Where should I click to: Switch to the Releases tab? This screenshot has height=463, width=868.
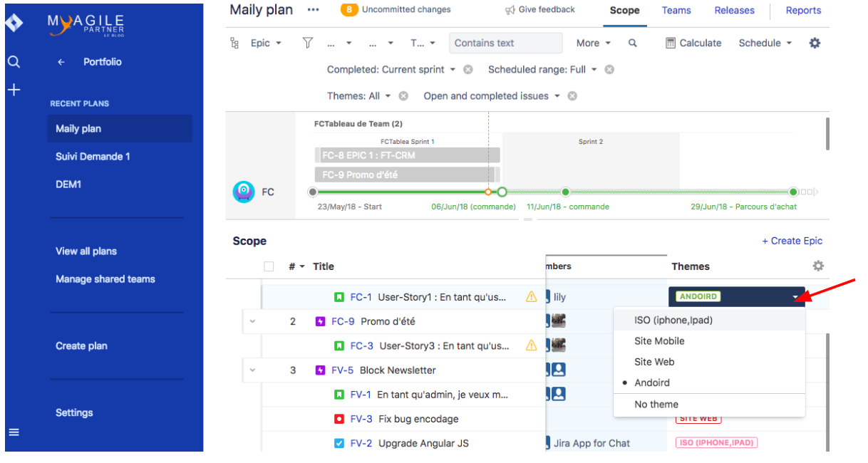[x=734, y=10]
